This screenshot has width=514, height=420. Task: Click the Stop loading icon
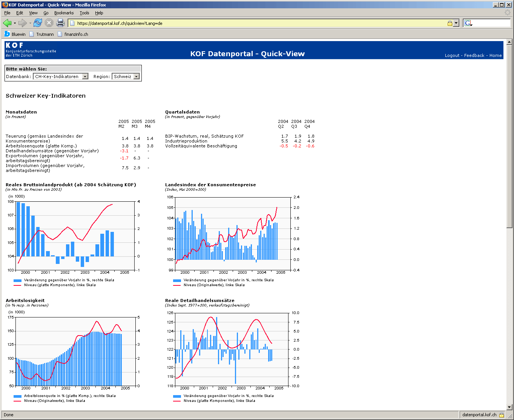[49, 23]
